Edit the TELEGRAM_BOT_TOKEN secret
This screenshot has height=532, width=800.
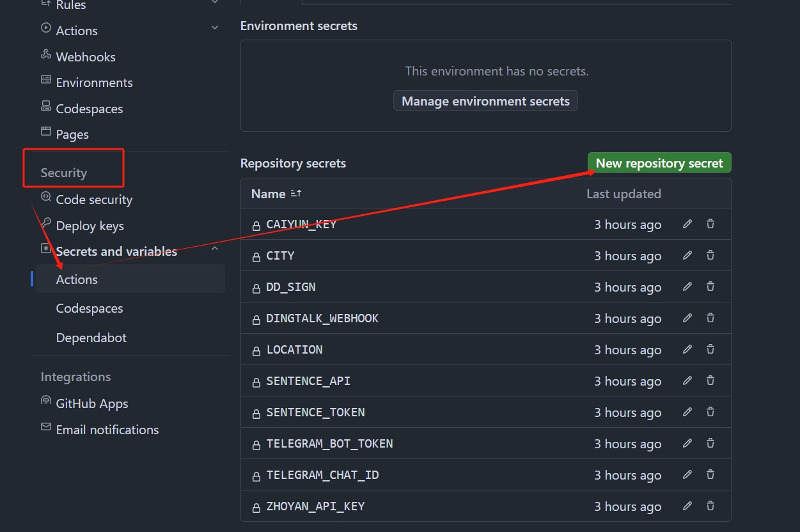coord(687,443)
